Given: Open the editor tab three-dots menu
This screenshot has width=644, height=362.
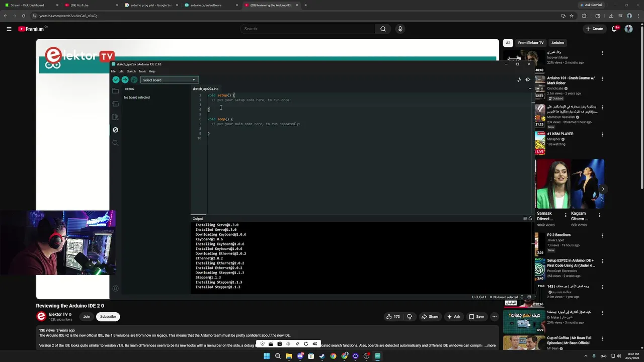Looking at the screenshot, I should click(530, 88).
